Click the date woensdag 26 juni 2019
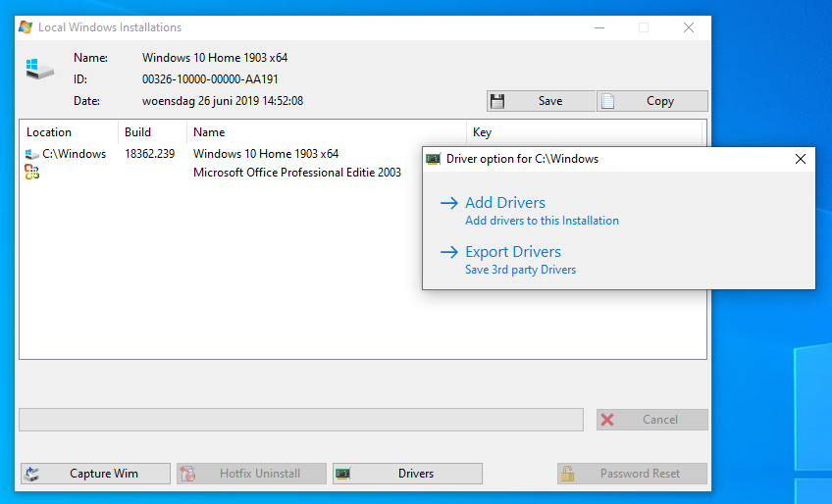Image resolution: width=832 pixels, height=504 pixels. 223,101
